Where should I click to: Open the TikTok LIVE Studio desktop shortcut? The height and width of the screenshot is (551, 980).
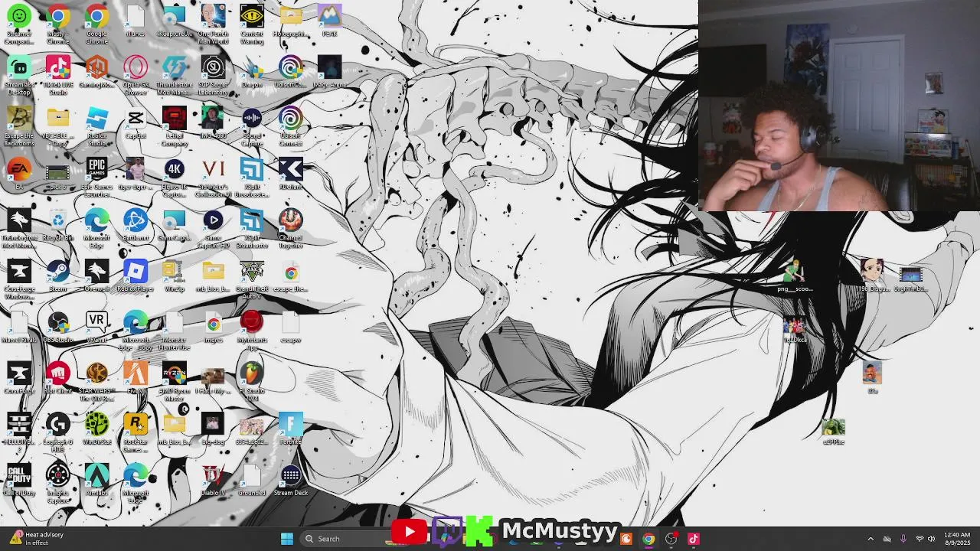pyautogui.click(x=57, y=75)
